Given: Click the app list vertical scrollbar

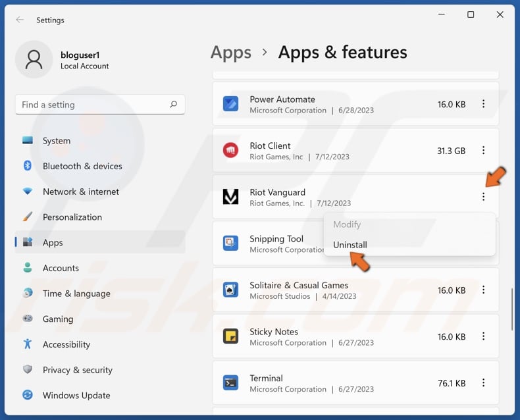Looking at the screenshot, I should [512, 309].
